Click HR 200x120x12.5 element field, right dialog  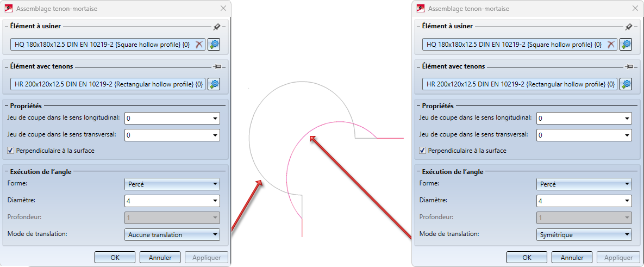(x=520, y=84)
